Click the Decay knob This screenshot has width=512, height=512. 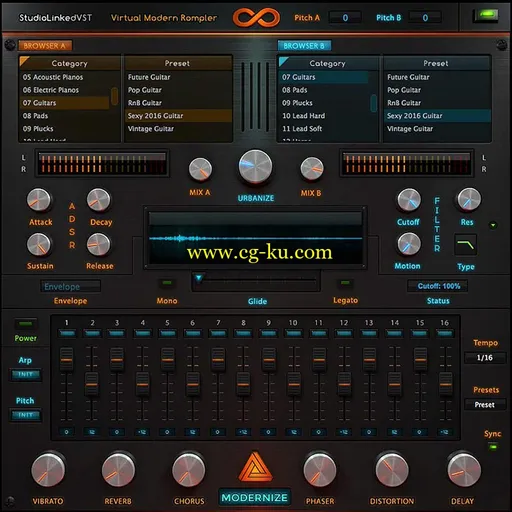click(x=98, y=200)
